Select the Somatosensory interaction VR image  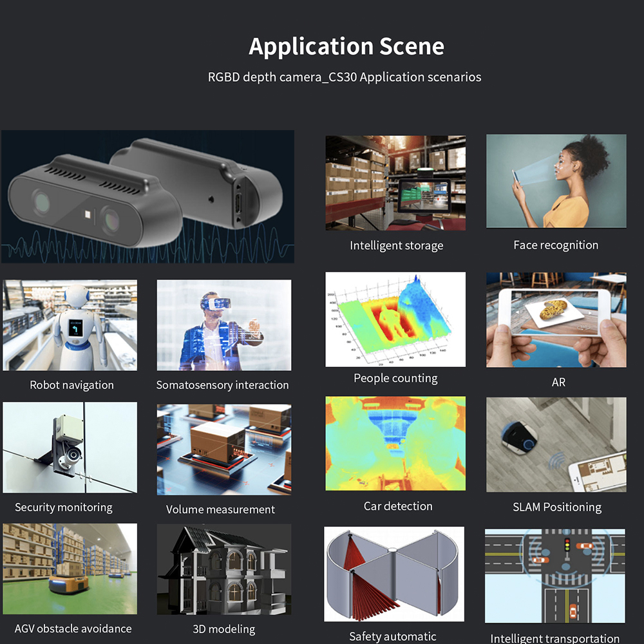(x=223, y=325)
